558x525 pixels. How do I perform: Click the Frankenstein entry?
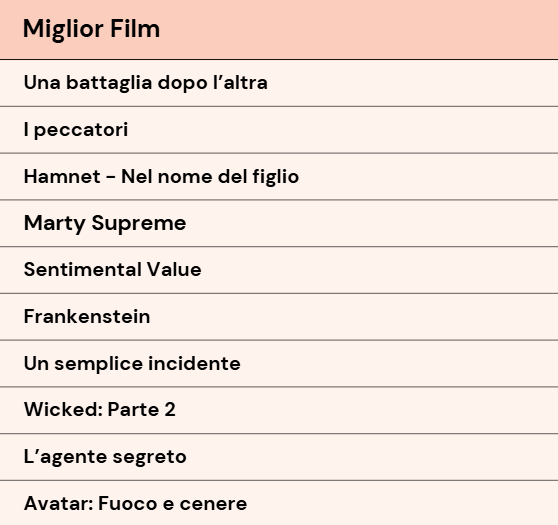point(279,317)
